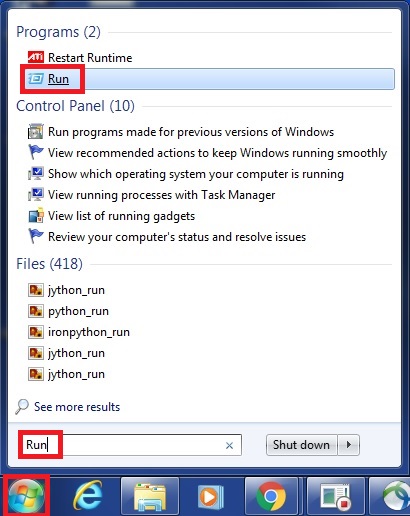Image resolution: width=410 pixels, height=516 pixels.
Task: Open See more results link
Action: (77, 407)
